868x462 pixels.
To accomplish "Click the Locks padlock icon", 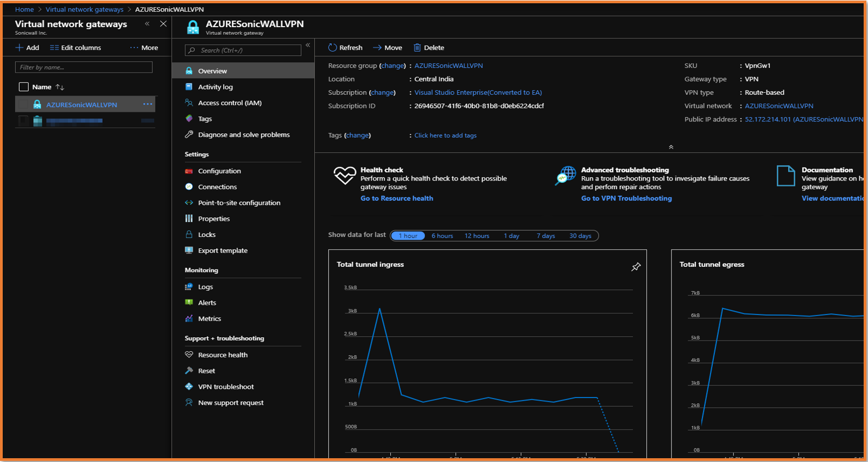I will click(x=189, y=234).
